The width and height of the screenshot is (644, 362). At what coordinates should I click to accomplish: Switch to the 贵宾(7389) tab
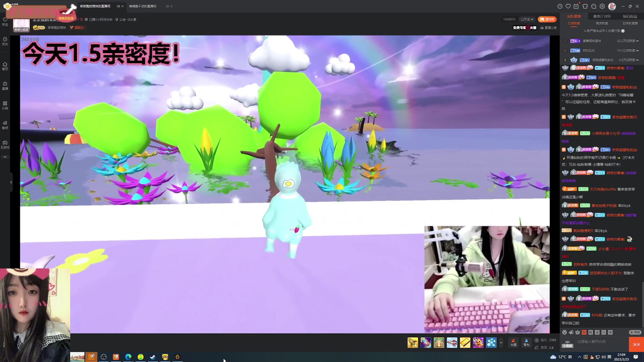(x=602, y=16)
